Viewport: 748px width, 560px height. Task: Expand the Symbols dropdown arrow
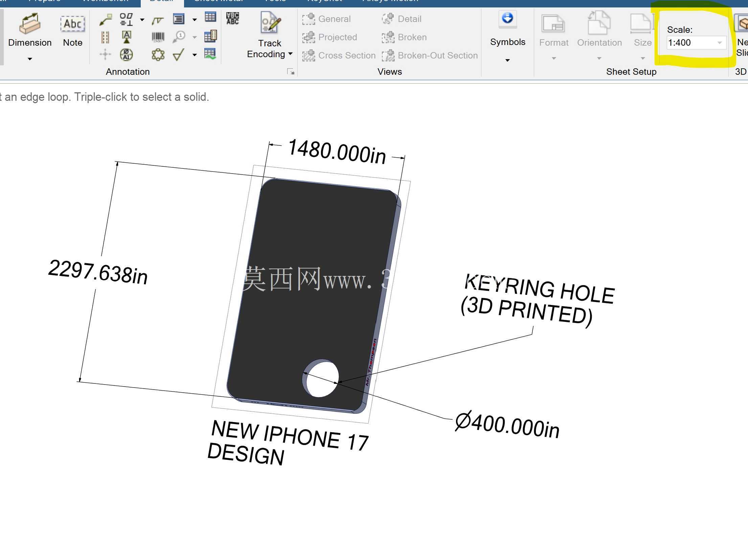click(x=507, y=60)
